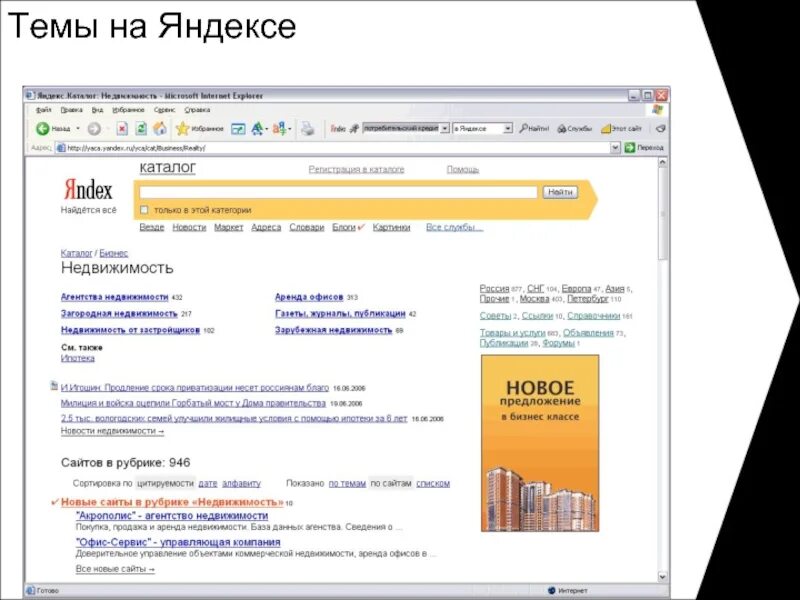
Task: Open Favorites (Избранное) star icon
Action: (182, 129)
